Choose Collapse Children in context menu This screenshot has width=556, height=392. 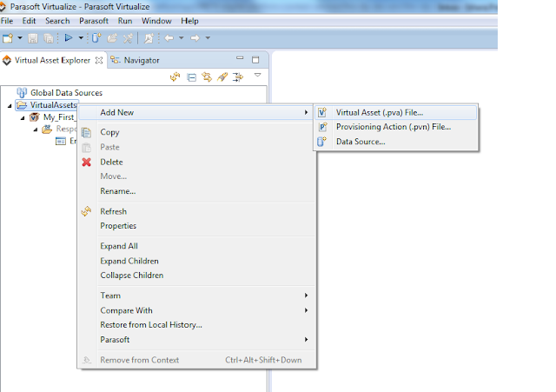point(196,276)
